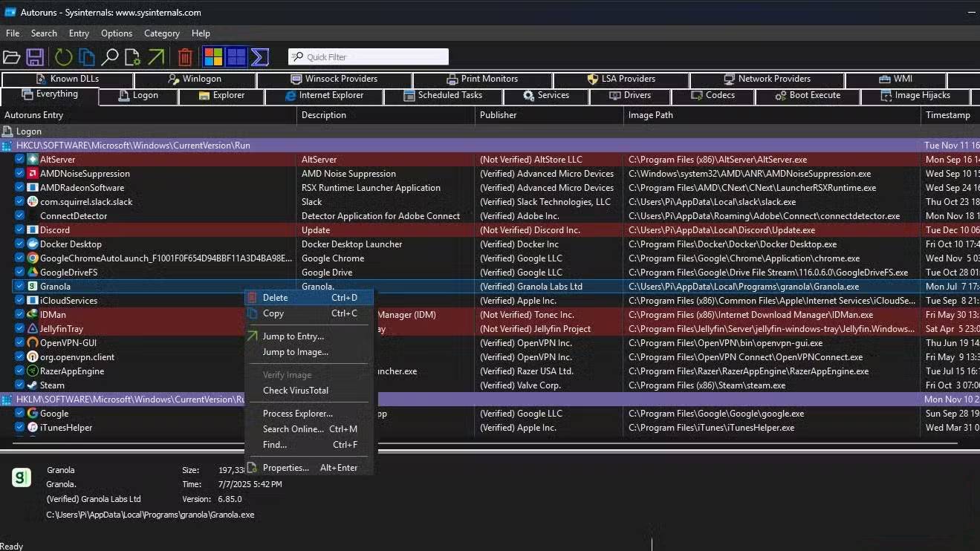The image size is (980, 551).
Task: Click the red Delete trash toolbar icon
Action: pos(185,57)
